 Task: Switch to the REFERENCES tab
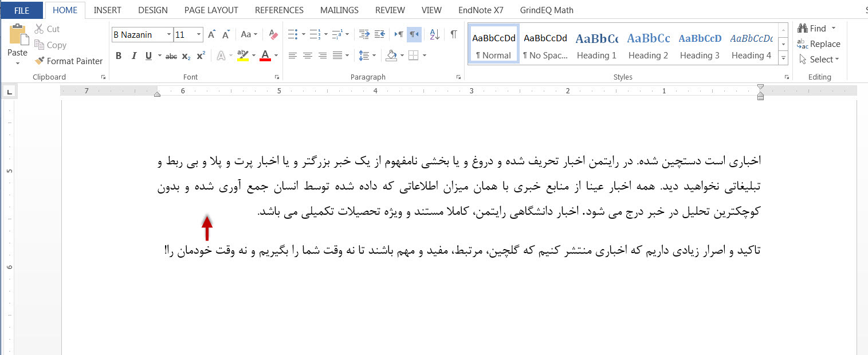[x=279, y=10]
